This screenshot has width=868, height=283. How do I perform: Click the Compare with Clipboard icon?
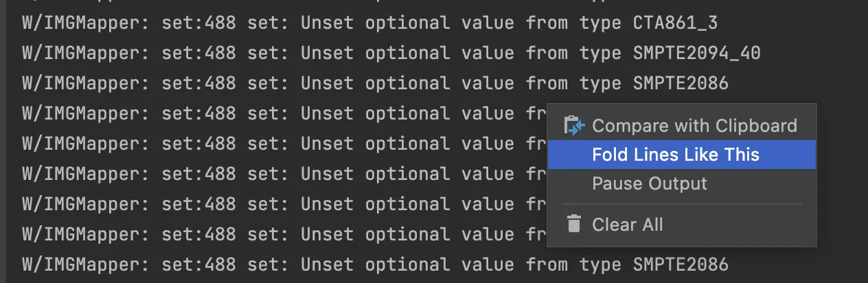pos(573,126)
